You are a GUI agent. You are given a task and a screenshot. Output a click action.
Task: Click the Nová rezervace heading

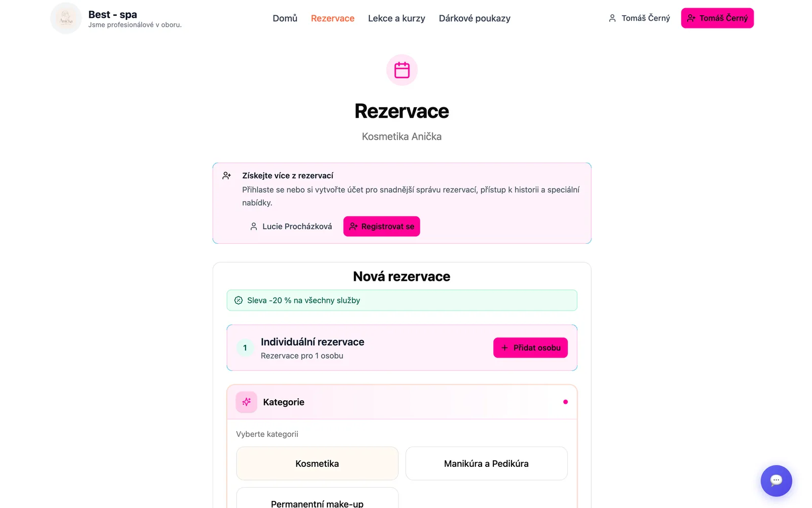click(x=402, y=276)
